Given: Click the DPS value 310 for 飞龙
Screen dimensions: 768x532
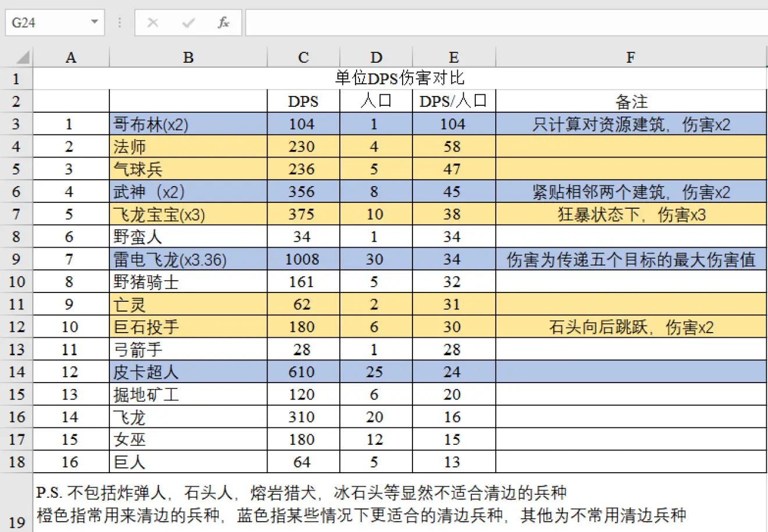Looking at the screenshot, I should click(x=303, y=417).
